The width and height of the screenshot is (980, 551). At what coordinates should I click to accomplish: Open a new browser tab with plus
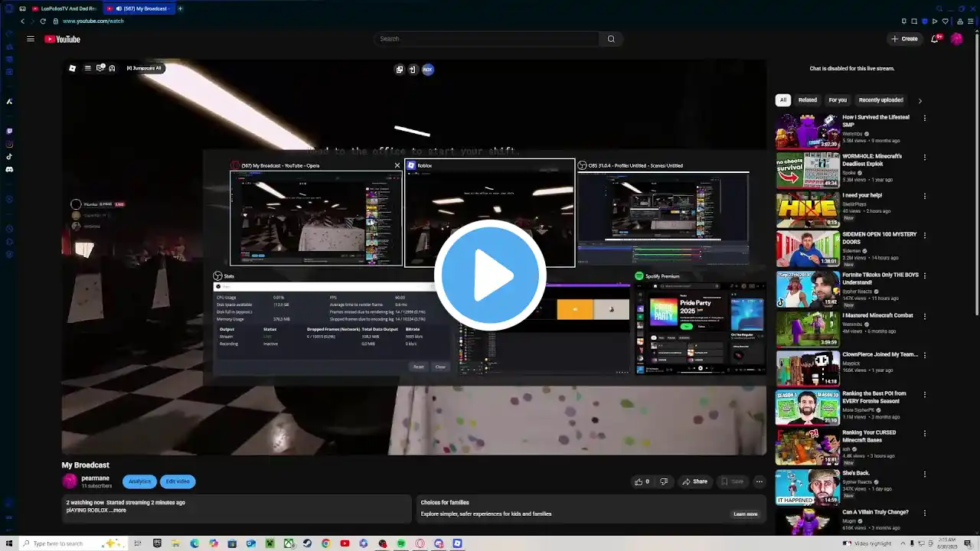pyautogui.click(x=181, y=8)
